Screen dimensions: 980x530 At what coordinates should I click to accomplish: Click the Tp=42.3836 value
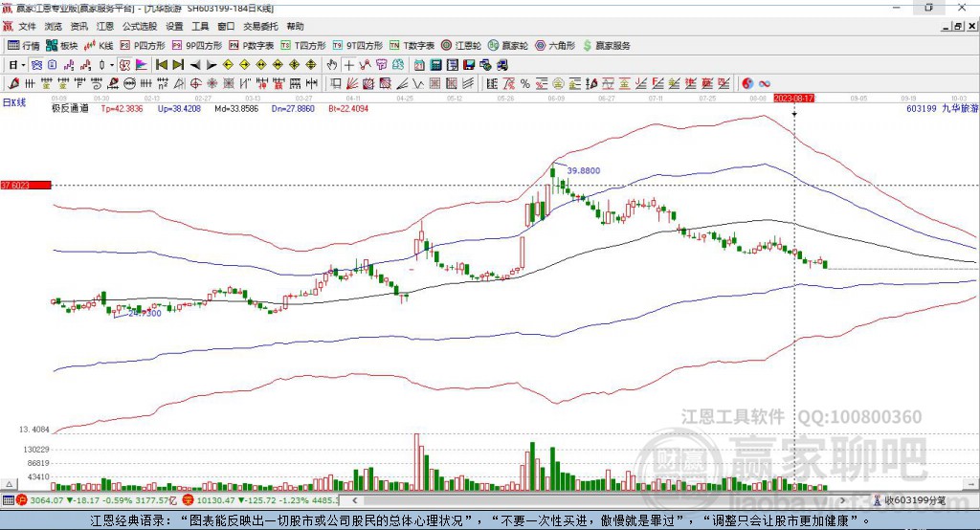tap(122, 108)
